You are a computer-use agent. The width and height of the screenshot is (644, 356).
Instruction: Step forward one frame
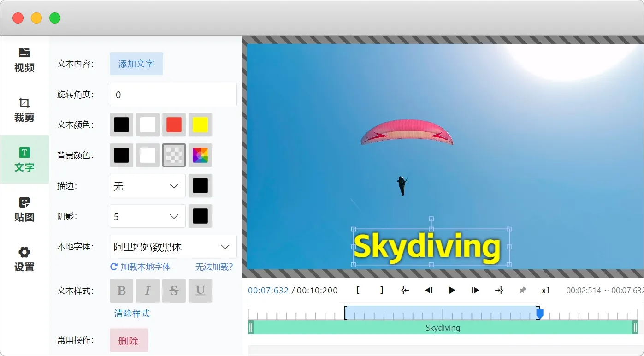tap(475, 290)
